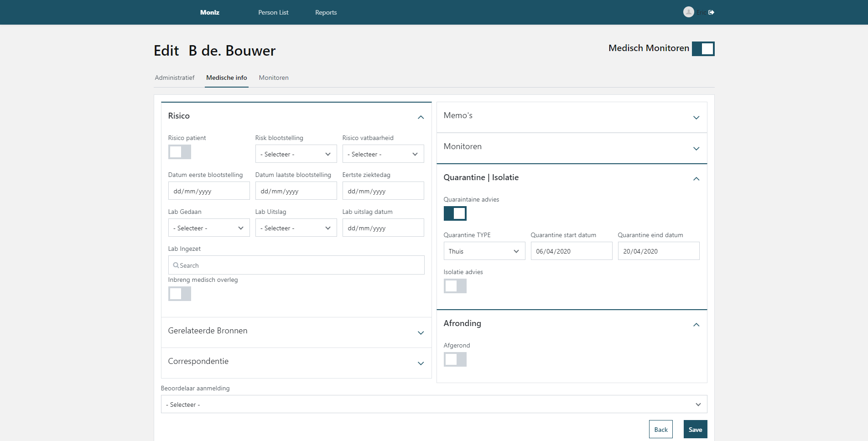Turn on Inbreng medisch overleg
Viewport: 868px width, 441px height.
point(180,294)
